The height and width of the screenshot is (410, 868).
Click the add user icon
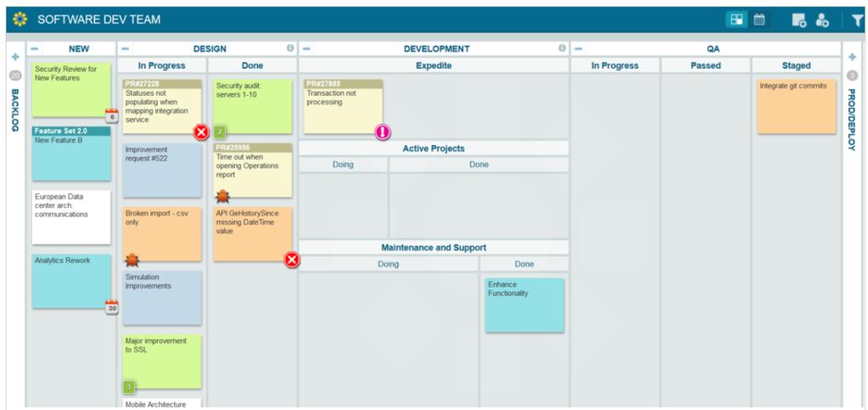(822, 20)
